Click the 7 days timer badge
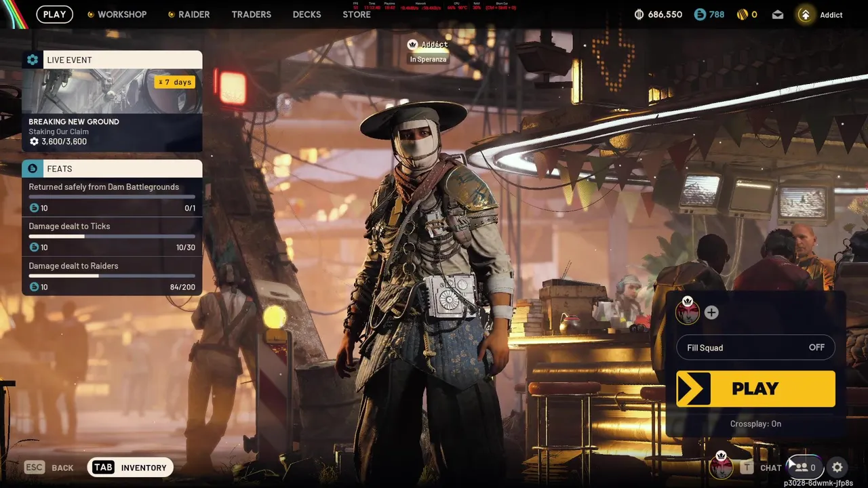 pos(175,82)
